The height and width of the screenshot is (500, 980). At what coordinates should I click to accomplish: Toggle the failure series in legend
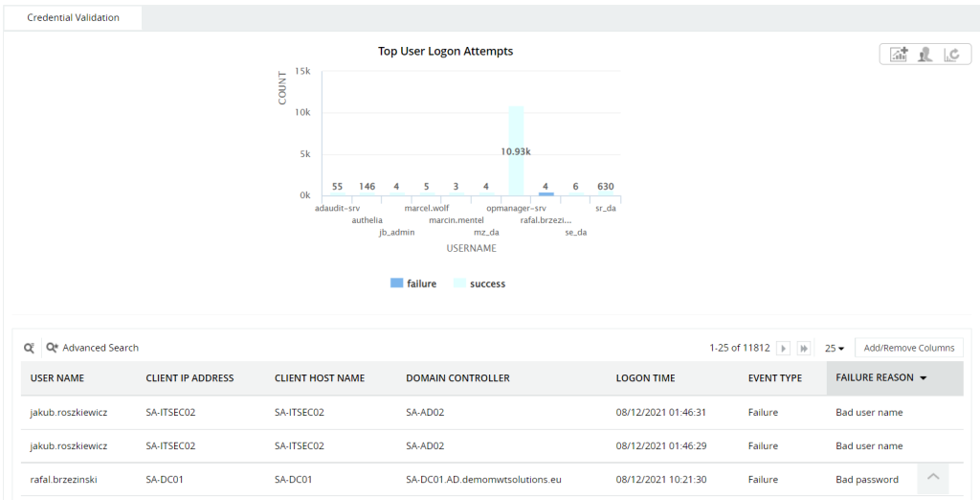[412, 284]
